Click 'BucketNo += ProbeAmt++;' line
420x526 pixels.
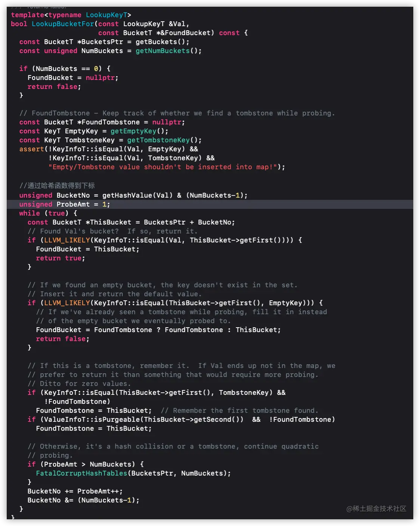(x=75, y=491)
